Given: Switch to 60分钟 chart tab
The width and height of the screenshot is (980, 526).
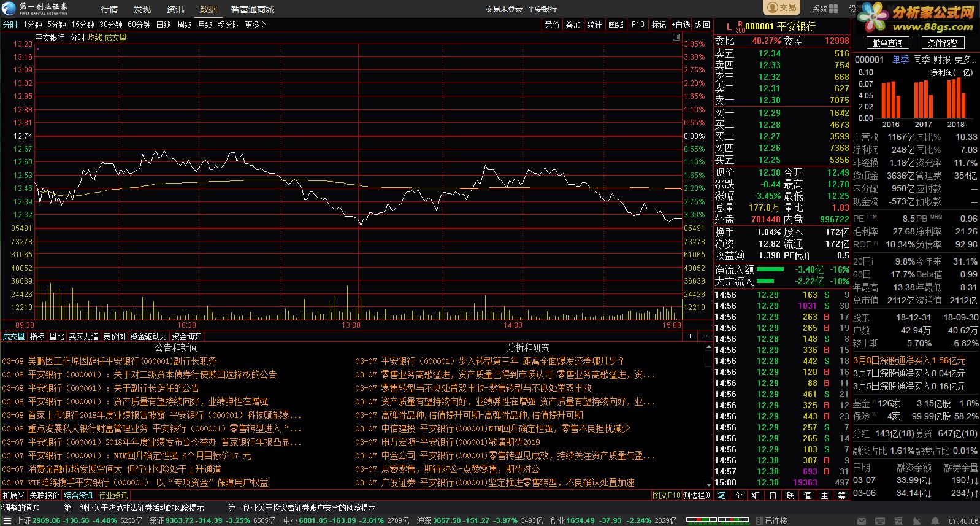Looking at the screenshot, I should pyautogui.click(x=139, y=25).
